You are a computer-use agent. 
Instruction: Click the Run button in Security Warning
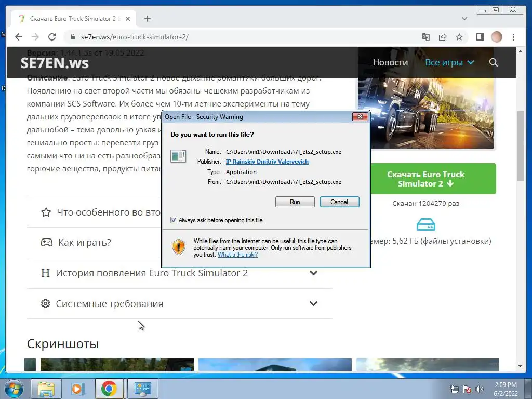pyautogui.click(x=295, y=202)
